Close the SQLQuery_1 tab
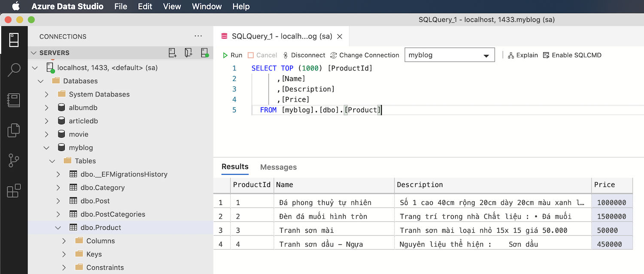644x274 pixels. 340,36
